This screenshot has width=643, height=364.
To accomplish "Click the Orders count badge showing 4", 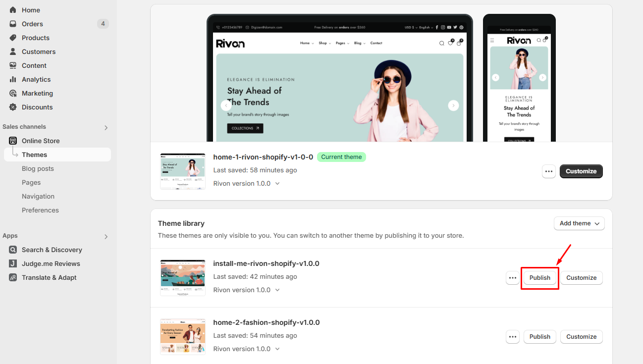I will (103, 24).
